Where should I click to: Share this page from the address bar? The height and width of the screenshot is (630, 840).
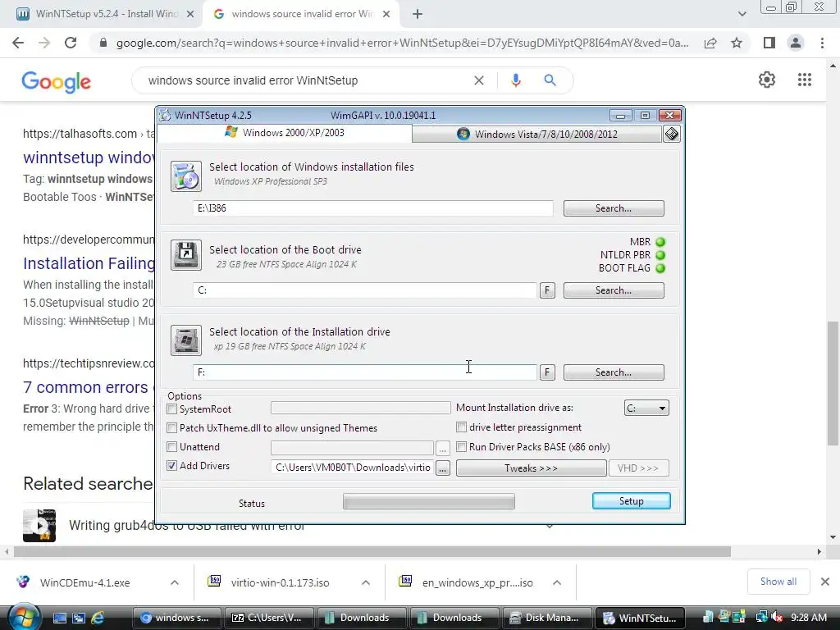tap(710, 43)
